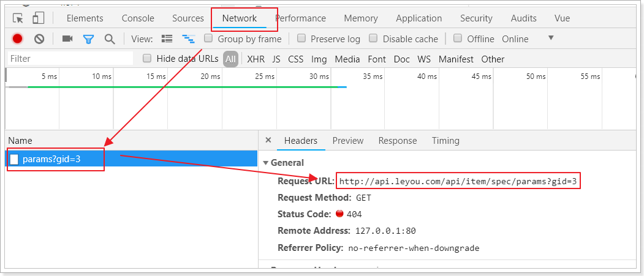
Task: Toggle the filter funnel icon
Action: point(88,39)
